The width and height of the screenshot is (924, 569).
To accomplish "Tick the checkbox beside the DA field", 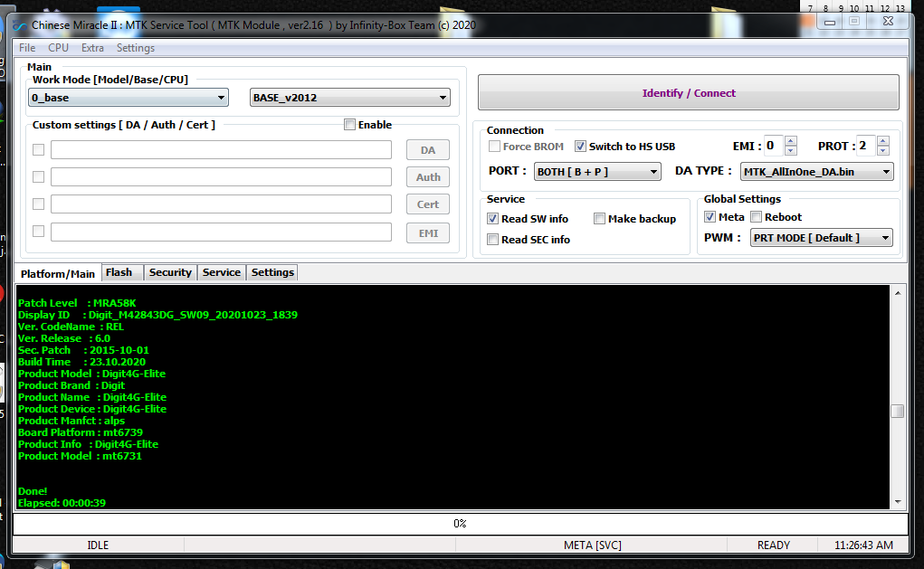I will pos(38,149).
